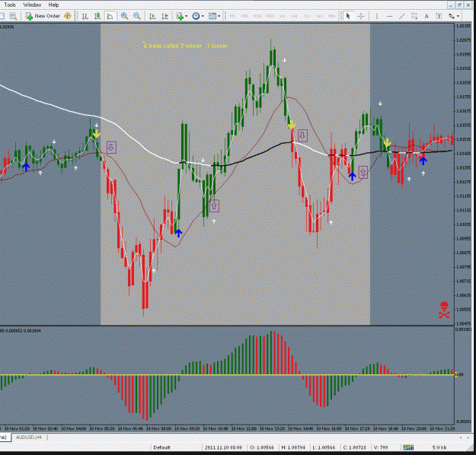Toggle the Expert Advisors diamond icon
The height and width of the screenshot is (455, 476).
coord(67,16)
